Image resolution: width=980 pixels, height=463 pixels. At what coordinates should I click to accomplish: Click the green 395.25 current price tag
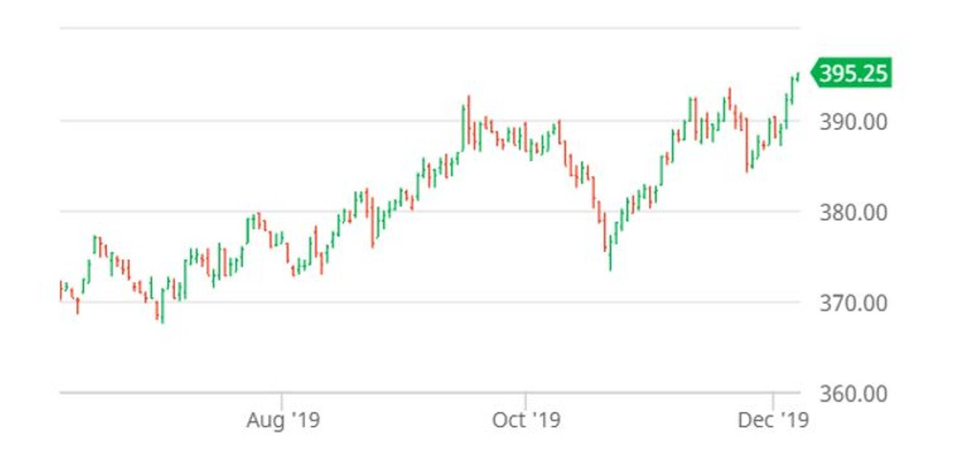853,73
